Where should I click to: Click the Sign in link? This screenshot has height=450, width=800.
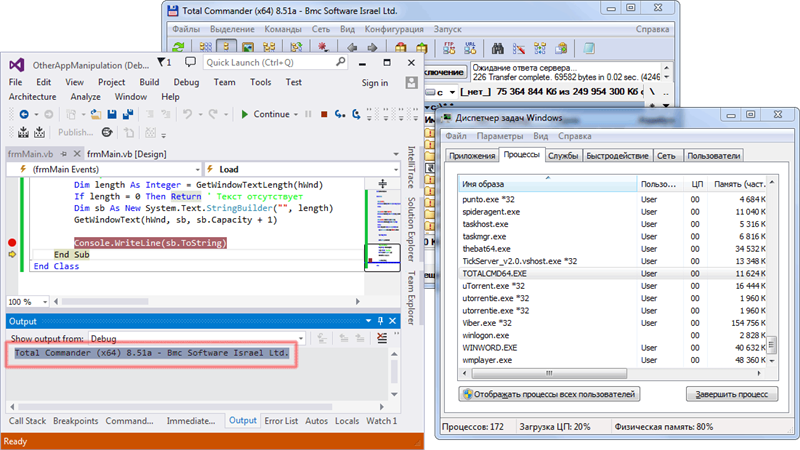pyautogui.click(x=374, y=82)
